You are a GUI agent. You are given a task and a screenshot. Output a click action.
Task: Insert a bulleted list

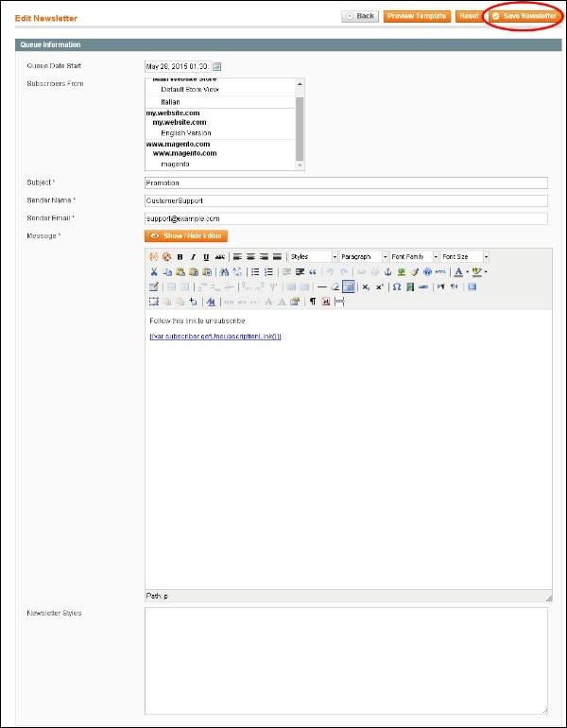(255, 272)
